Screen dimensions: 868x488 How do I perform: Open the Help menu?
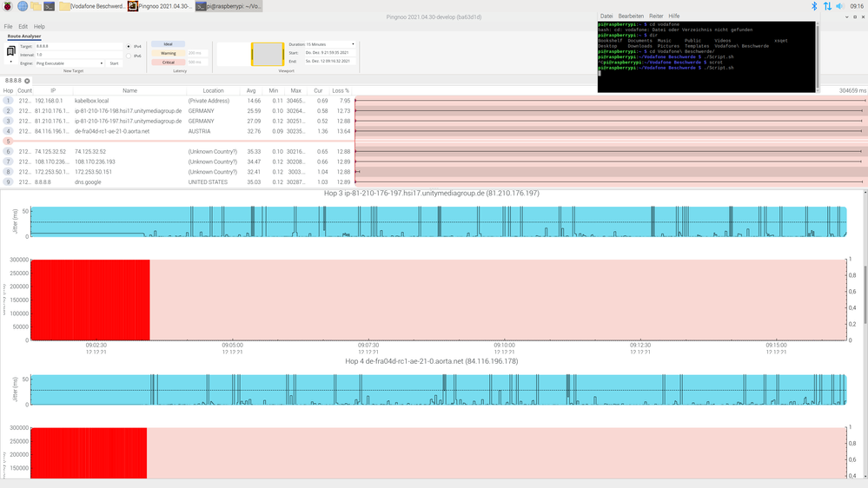[x=39, y=27]
